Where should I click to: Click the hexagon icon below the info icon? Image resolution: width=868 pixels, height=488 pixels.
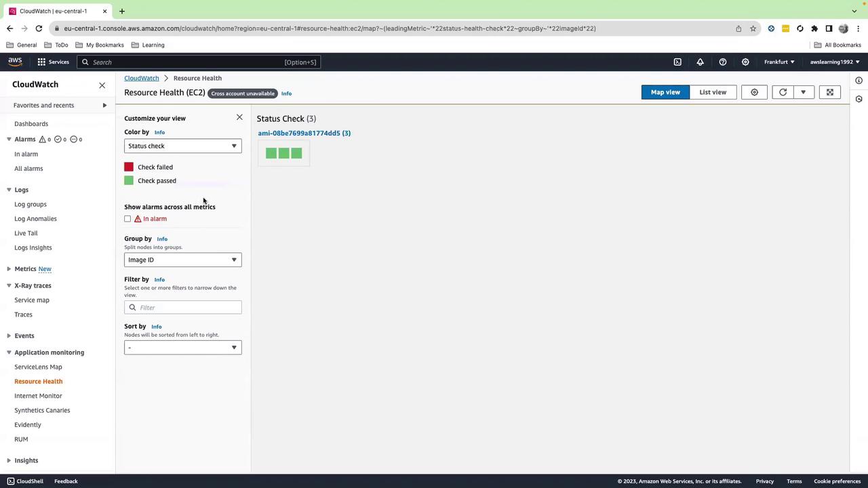pos(859,99)
